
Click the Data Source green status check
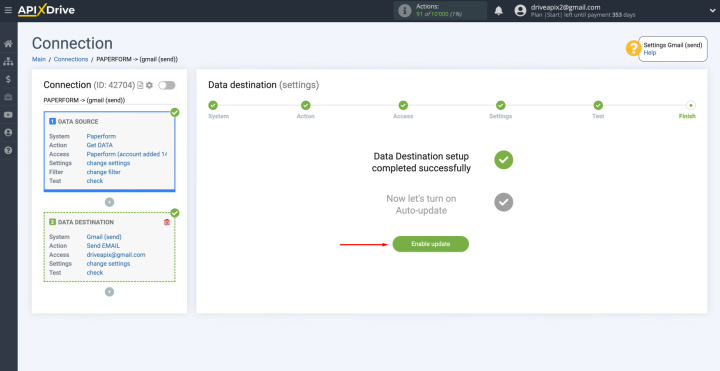click(x=174, y=112)
